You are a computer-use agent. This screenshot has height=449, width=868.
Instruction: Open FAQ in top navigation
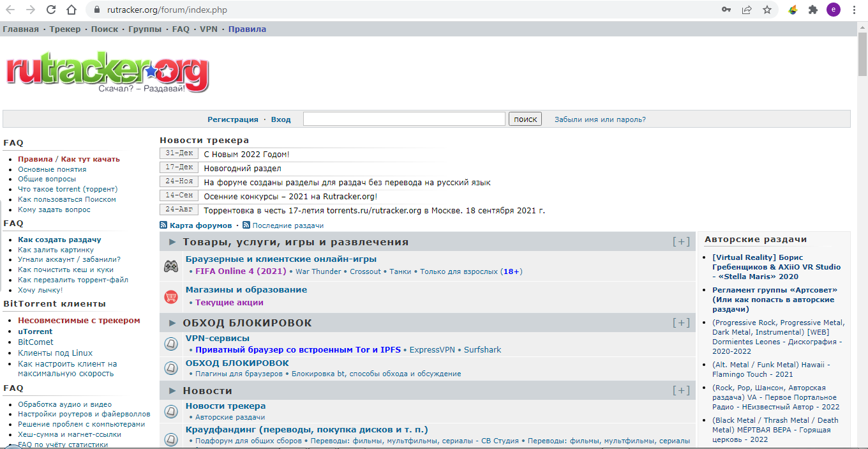click(181, 29)
